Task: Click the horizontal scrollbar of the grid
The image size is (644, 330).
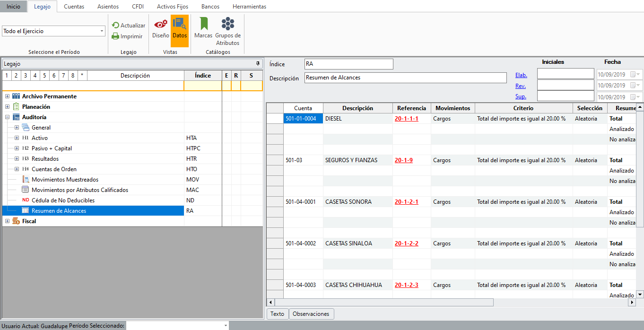Action: pyautogui.click(x=384, y=302)
